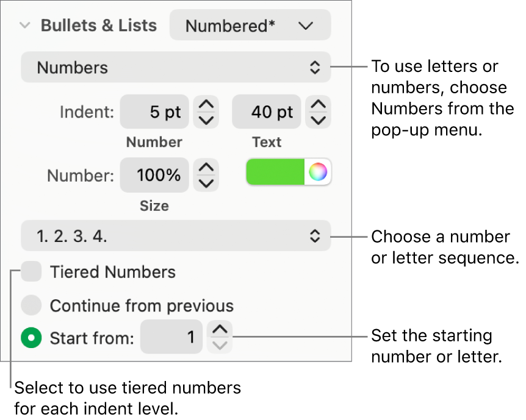Open the Numbered* list style menu

tap(250, 26)
